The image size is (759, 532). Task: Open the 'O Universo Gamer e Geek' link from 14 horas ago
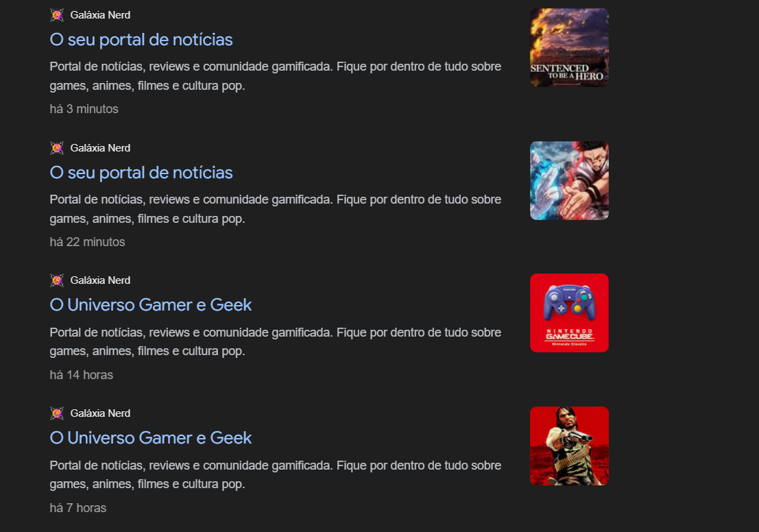(x=151, y=305)
